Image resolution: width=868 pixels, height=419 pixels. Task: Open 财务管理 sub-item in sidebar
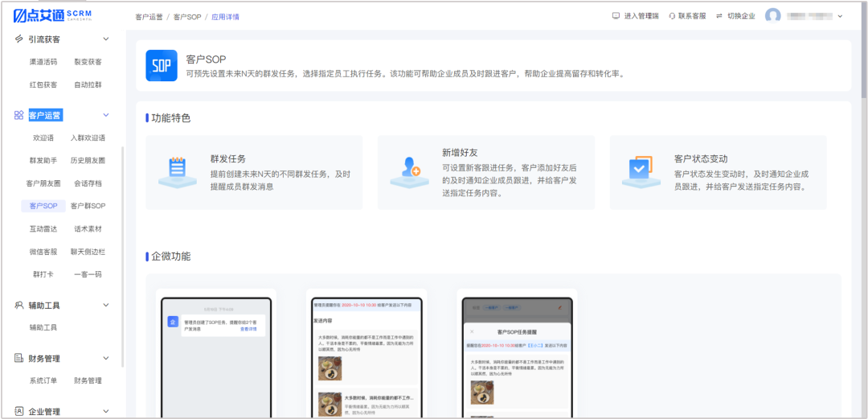tap(88, 380)
